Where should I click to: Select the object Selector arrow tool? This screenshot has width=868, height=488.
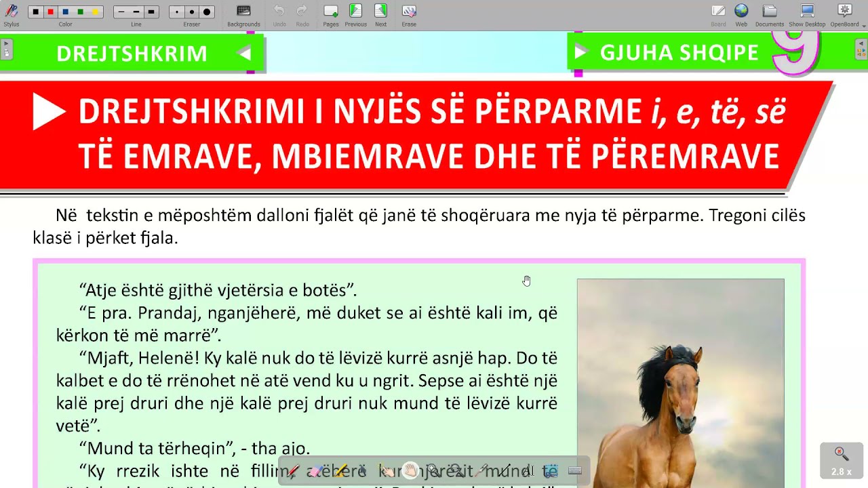tap(361, 471)
